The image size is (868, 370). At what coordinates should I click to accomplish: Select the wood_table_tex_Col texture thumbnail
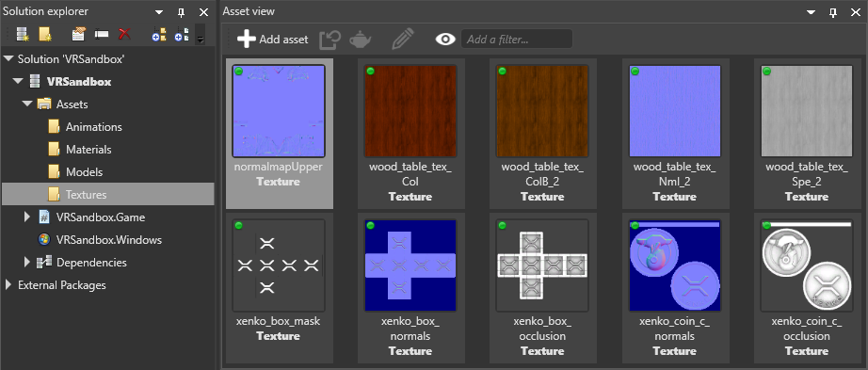click(x=410, y=111)
